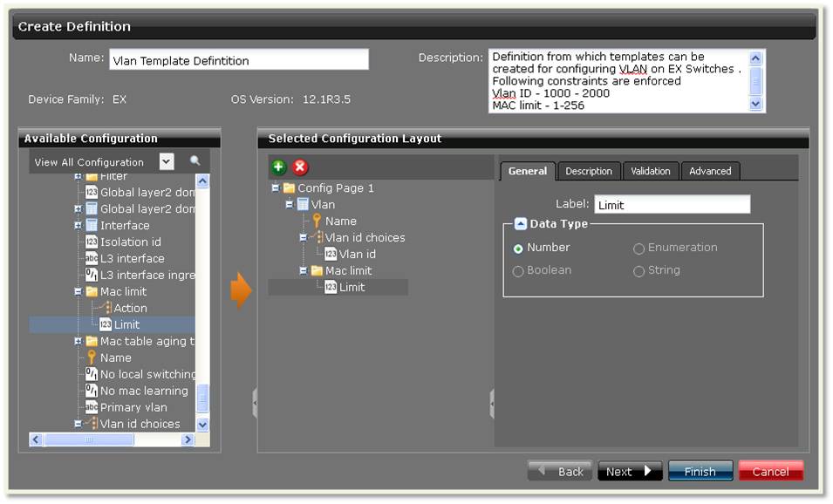Screen dimensions: 833x504
Task: Select the String data type radio button
Action: click(x=639, y=271)
